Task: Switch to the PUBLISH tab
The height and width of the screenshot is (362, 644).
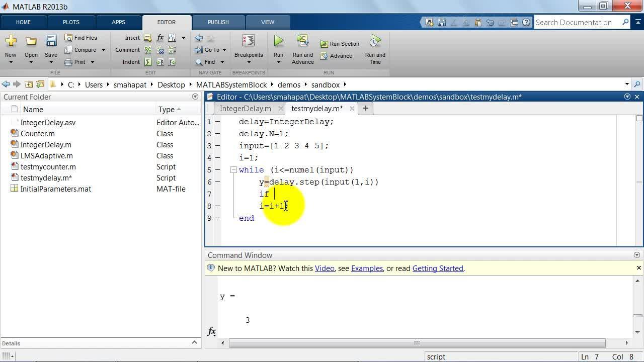Action: [218, 22]
